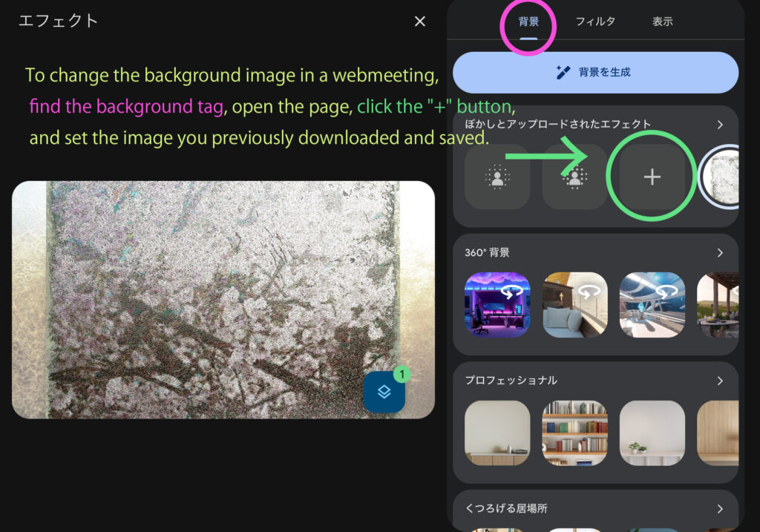760x532 pixels.
Task: Expand the プロフェッショナル section
Action: (720, 381)
